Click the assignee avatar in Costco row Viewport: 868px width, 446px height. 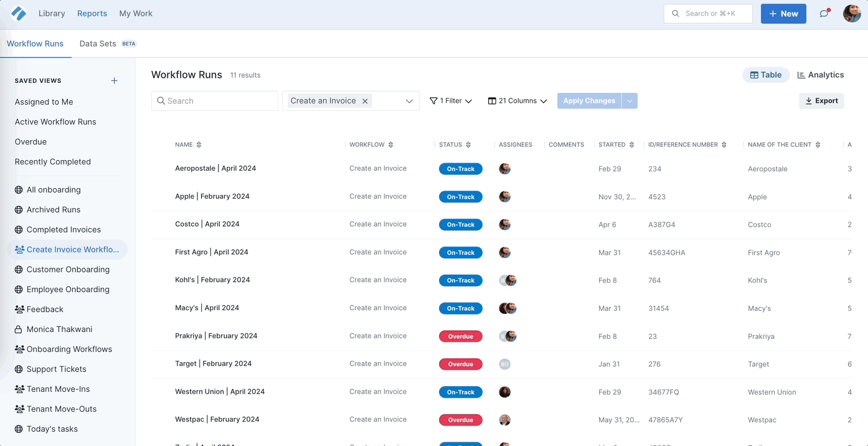(x=505, y=224)
